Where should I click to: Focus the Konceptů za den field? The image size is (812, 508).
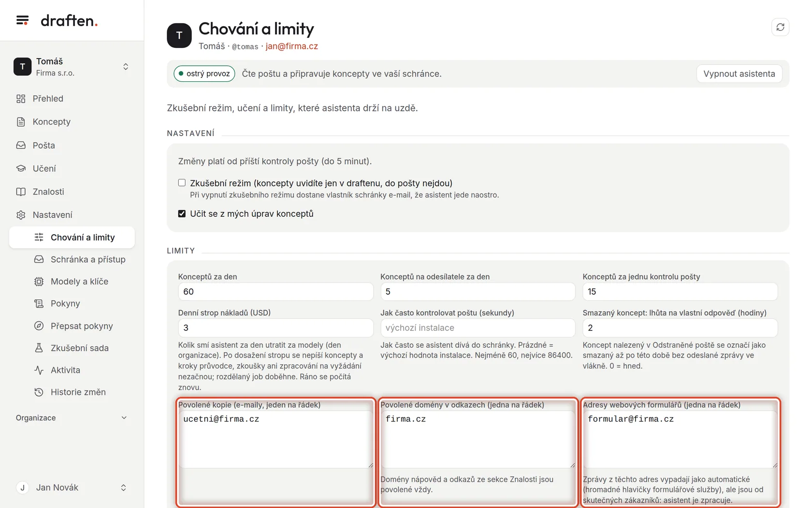(x=275, y=292)
